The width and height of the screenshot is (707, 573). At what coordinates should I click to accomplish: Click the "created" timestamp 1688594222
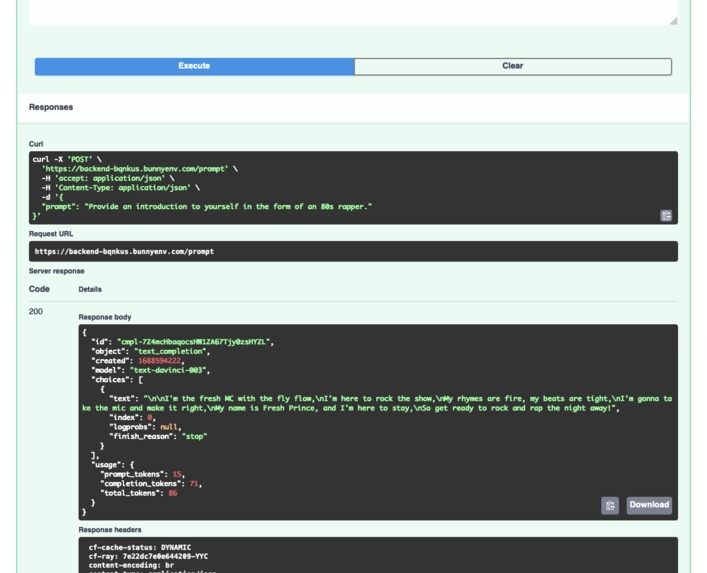click(159, 361)
